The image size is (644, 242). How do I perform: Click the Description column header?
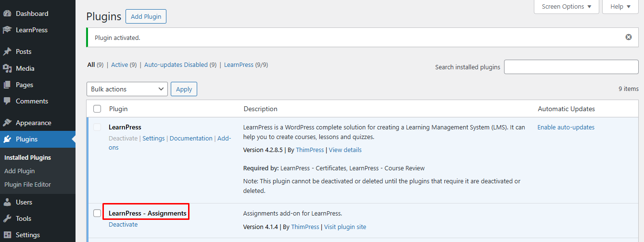point(261,109)
